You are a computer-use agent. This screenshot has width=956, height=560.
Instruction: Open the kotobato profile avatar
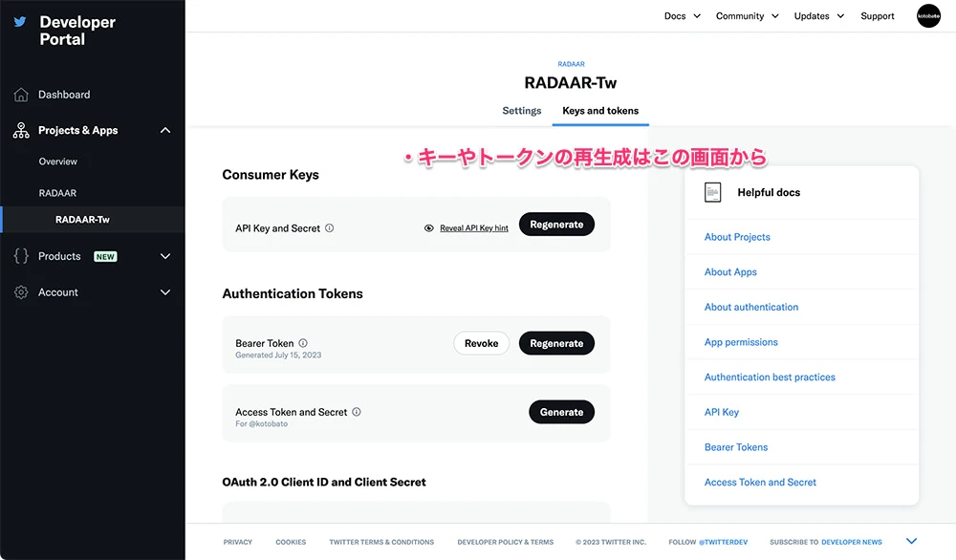coord(928,16)
